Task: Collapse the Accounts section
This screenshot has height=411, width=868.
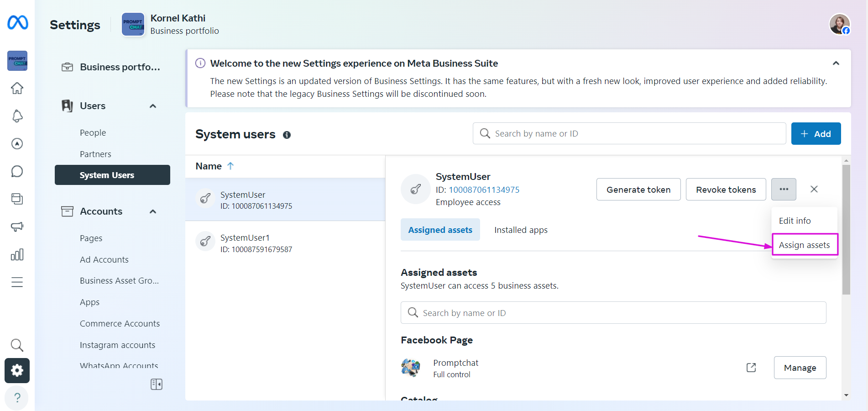Action: (153, 211)
